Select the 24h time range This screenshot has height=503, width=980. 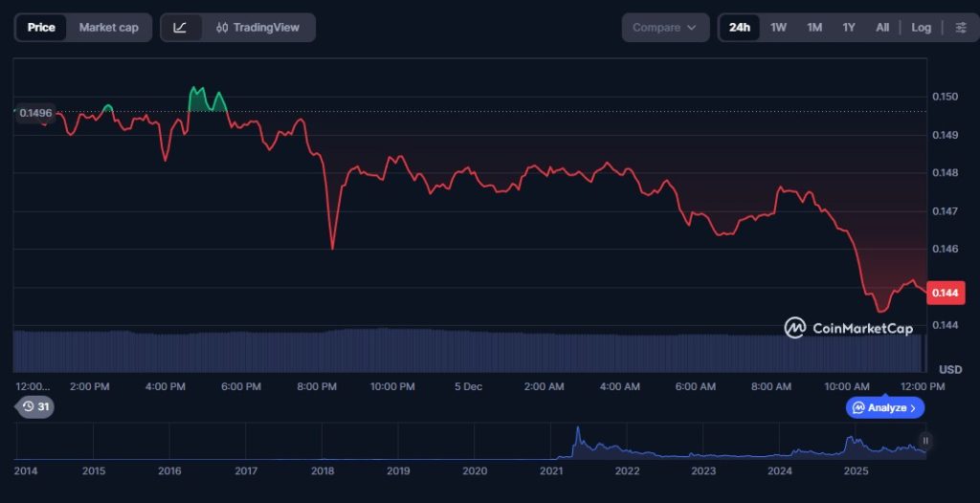click(x=739, y=28)
